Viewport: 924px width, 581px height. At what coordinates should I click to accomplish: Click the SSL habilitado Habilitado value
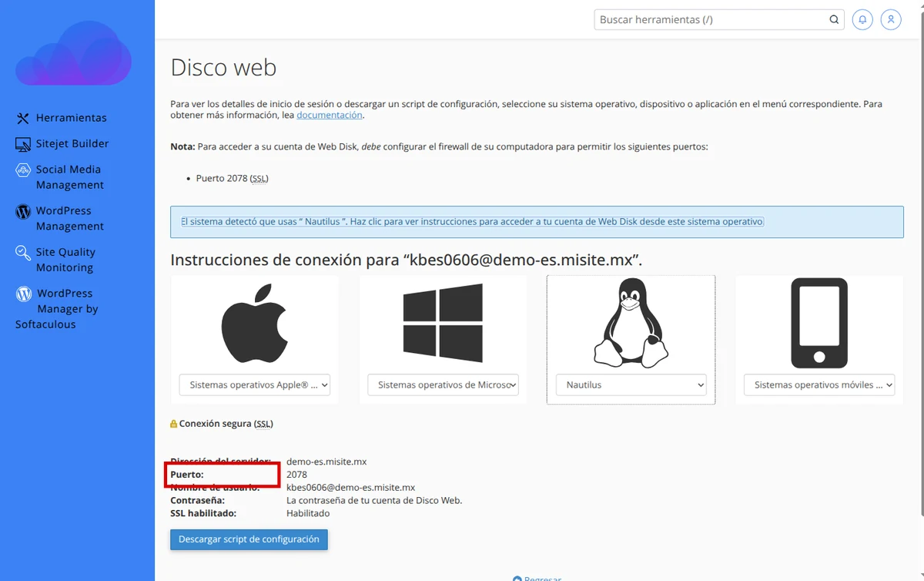pos(308,512)
